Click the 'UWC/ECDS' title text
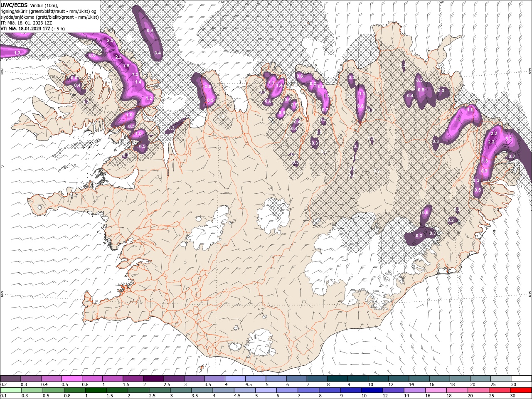Screen dimensions: 532x399 click(14, 5)
